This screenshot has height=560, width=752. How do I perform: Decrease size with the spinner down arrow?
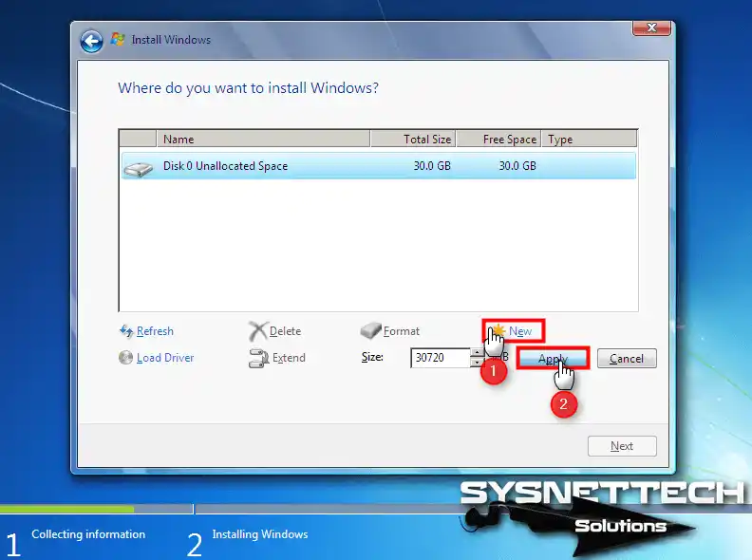(x=477, y=363)
